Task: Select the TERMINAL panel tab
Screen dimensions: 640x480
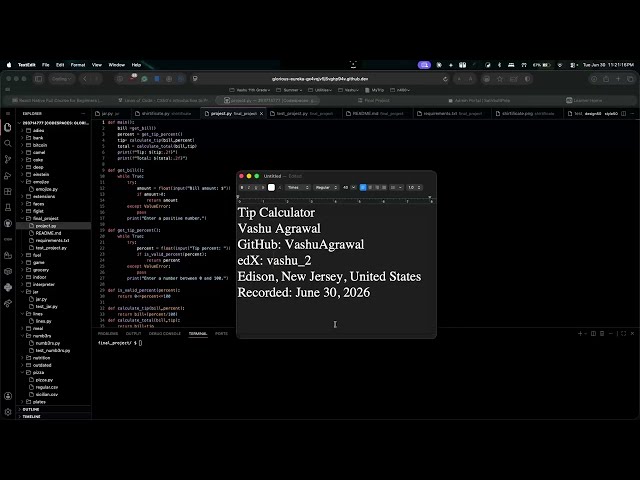Action: click(198, 333)
